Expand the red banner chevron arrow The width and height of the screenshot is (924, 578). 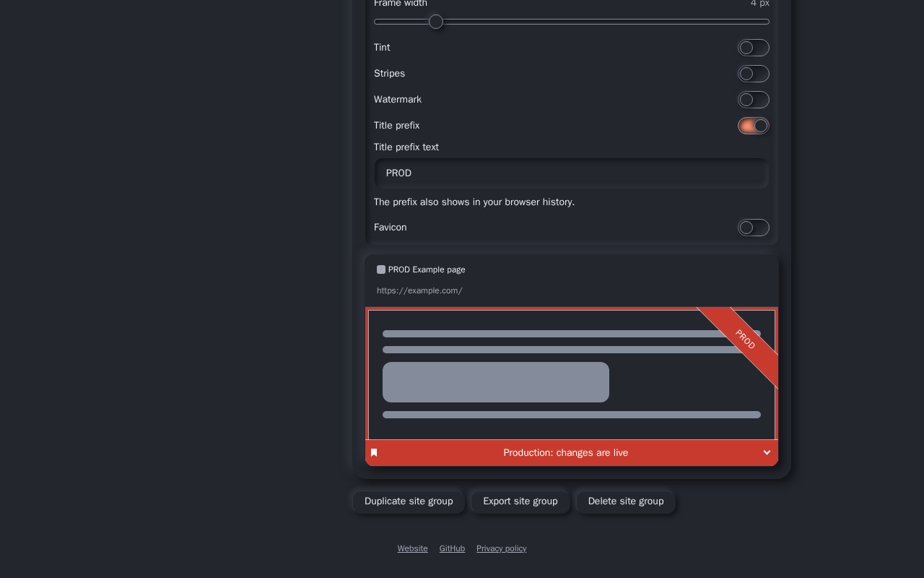pos(767,453)
